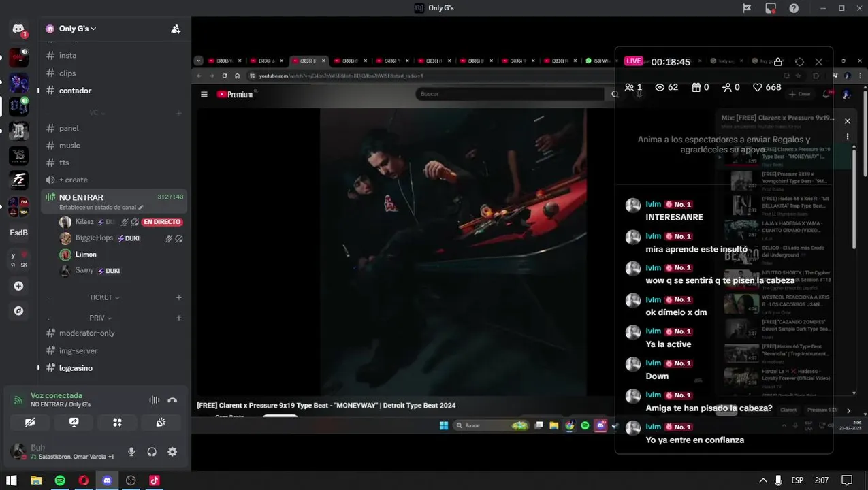Open Discord user settings gear
868x490 pixels.
[x=172, y=452]
